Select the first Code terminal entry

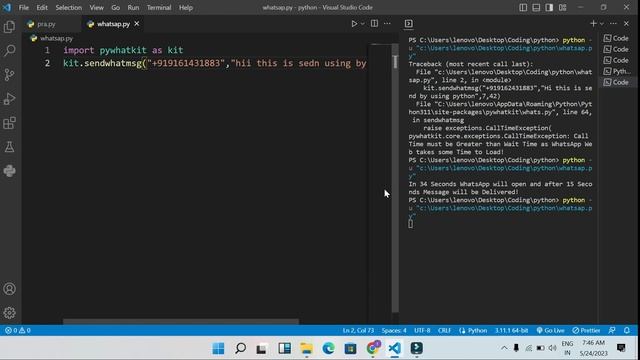click(617, 38)
